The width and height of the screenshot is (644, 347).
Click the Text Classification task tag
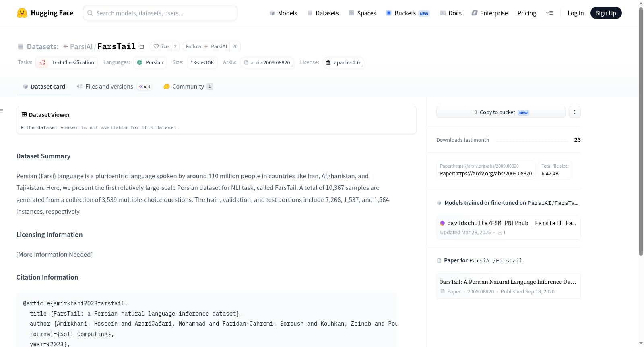pos(67,62)
